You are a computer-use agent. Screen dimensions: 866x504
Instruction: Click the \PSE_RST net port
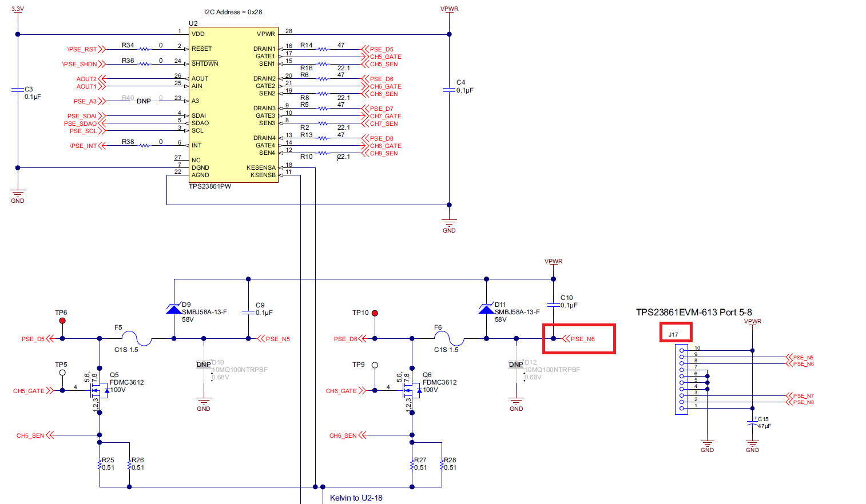click(x=86, y=49)
